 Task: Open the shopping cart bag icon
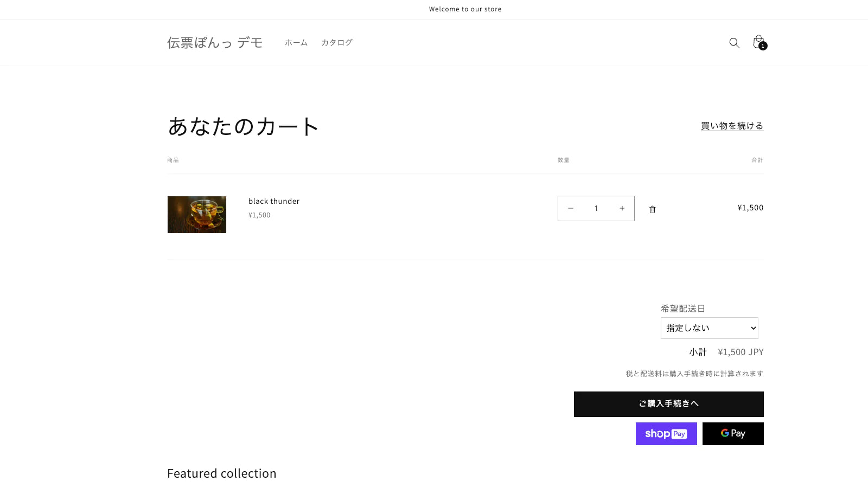coord(758,42)
